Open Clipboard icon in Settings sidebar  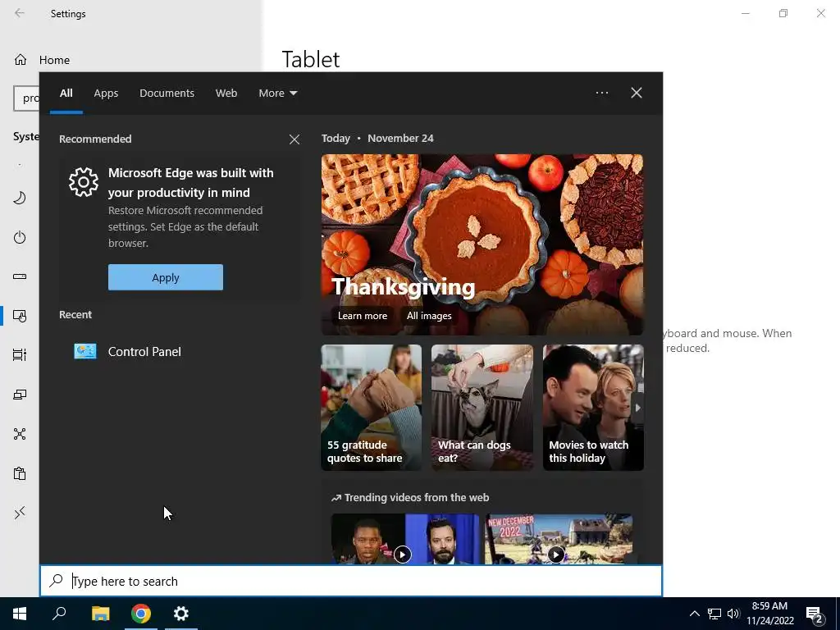point(20,473)
